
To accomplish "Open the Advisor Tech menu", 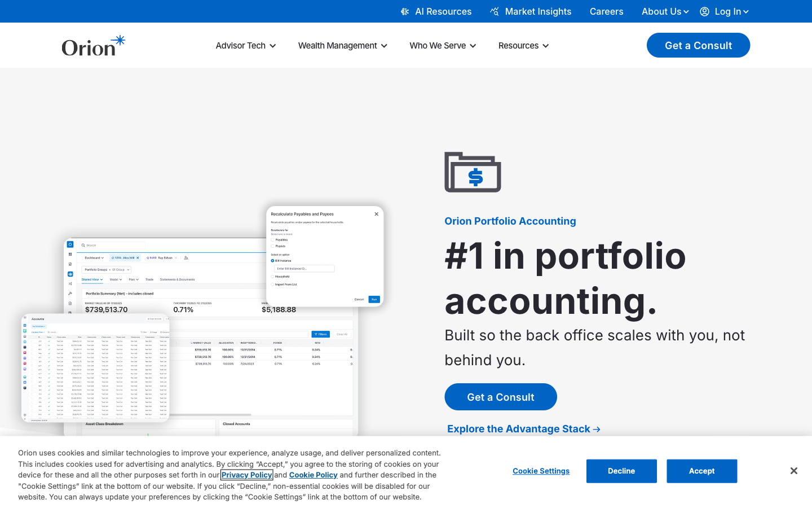I will click(x=246, y=46).
